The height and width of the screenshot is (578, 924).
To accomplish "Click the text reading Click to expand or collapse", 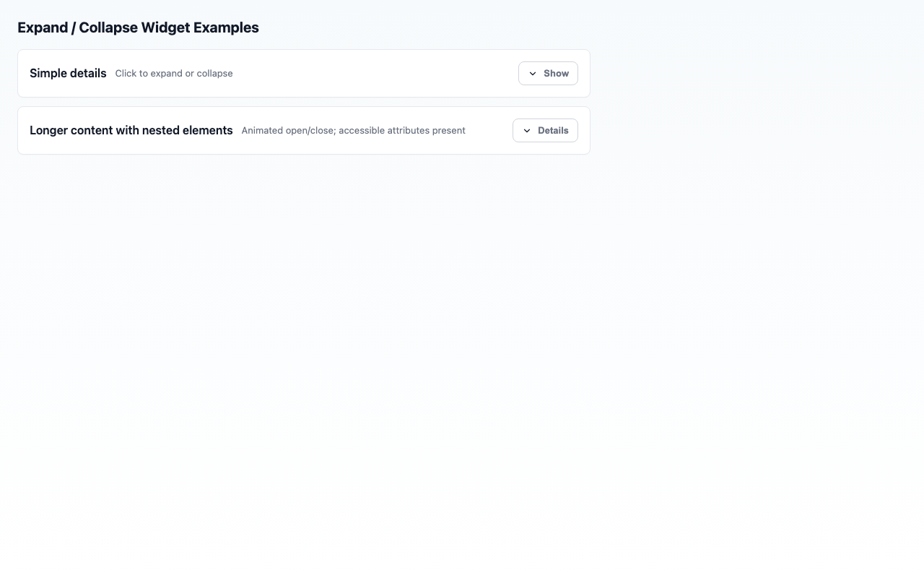I will tap(173, 73).
